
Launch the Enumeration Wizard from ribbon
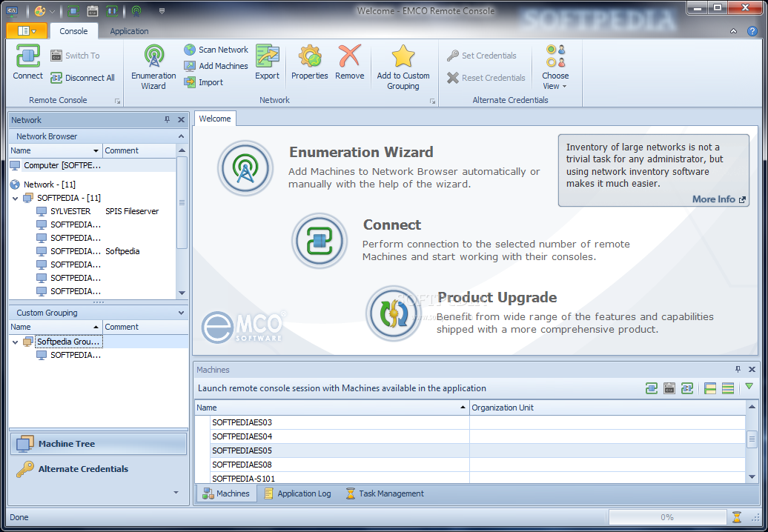[x=153, y=67]
